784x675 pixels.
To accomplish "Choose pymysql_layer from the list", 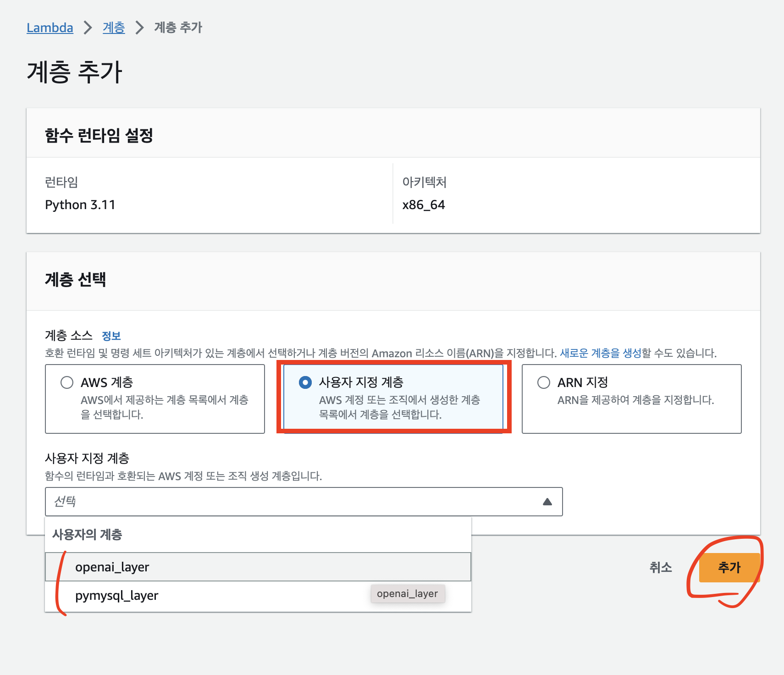I will (x=258, y=596).
